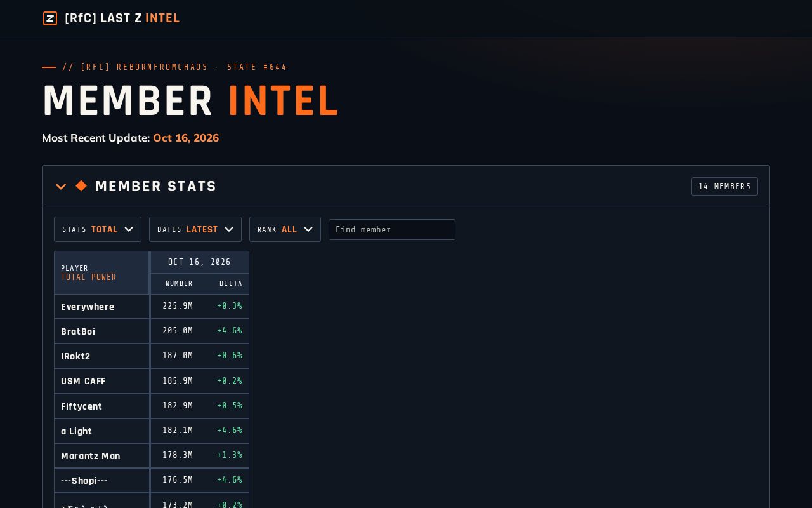
Task: Open the STATS TOTAL dropdown
Action: (x=98, y=229)
